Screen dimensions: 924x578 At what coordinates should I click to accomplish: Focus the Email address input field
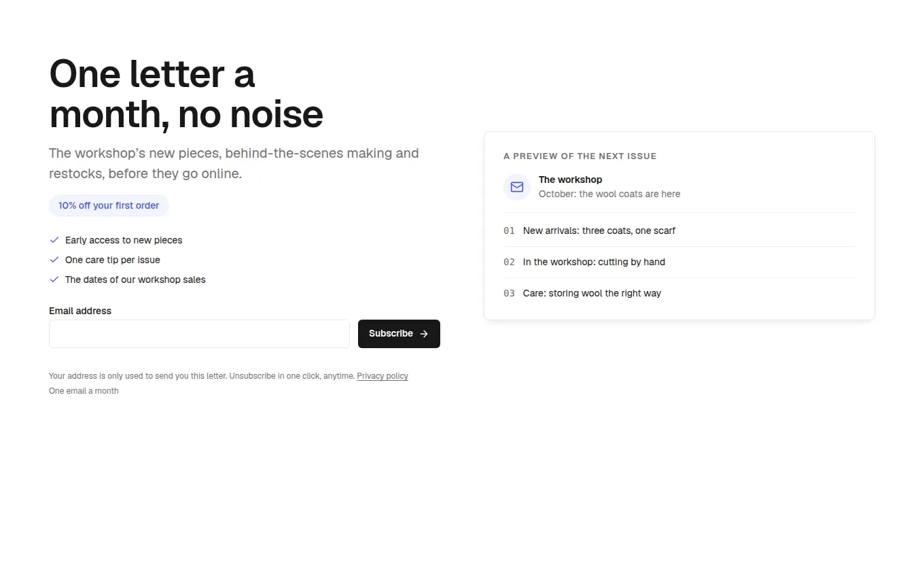(199, 334)
